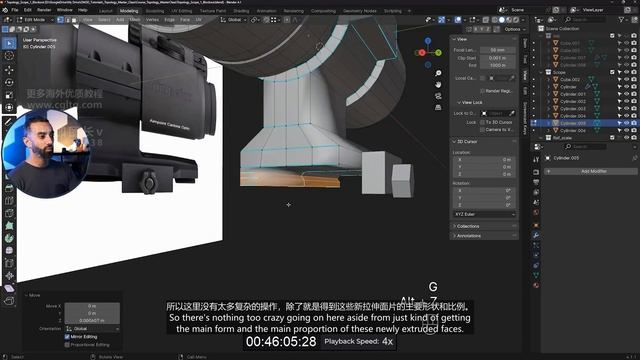Hide Cylinder.001 with its eye icon
This screenshot has height=360, width=640.
tap(627, 94)
